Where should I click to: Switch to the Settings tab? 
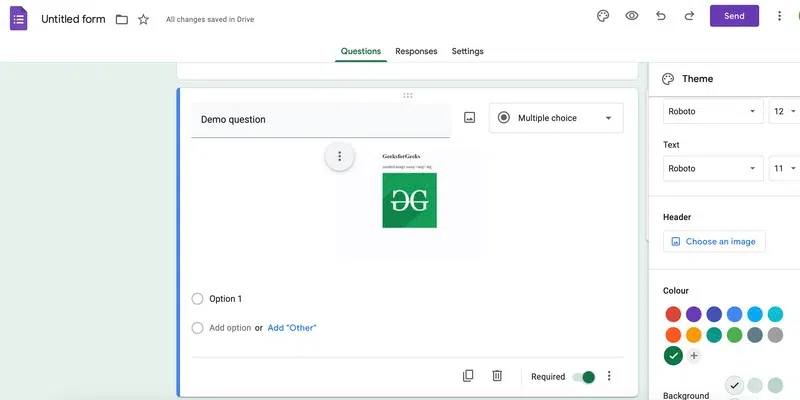click(467, 51)
